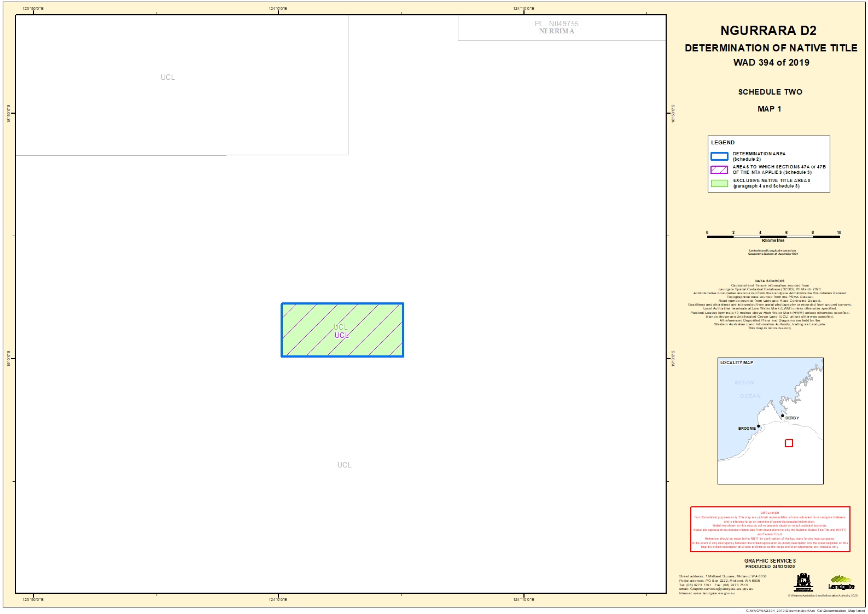Click the Western Australia government crest logo
Image resolution: width=868 pixels, height=614 pixels.
click(803, 582)
